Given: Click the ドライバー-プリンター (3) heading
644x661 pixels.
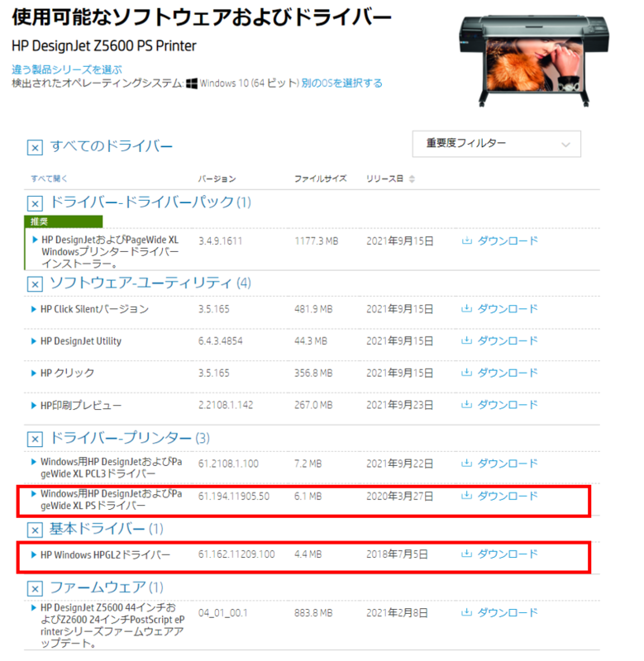Looking at the screenshot, I should [x=130, y=438].
